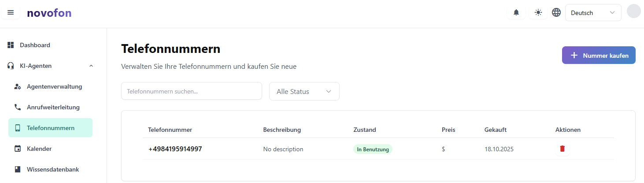Delete phone number with red trash icon
This screenshot has height=183, width=644.
[x=562, y=149]
